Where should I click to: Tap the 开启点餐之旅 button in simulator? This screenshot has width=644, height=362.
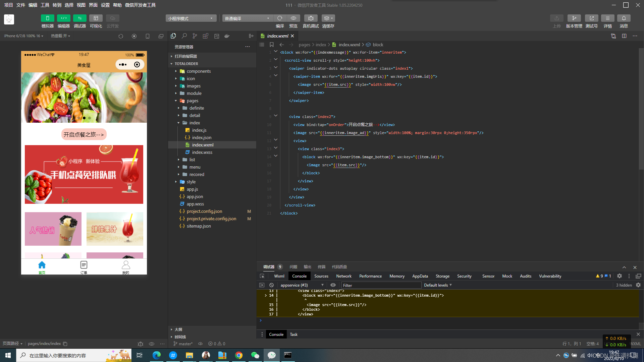pyautogui.click(x=84, y=134)
